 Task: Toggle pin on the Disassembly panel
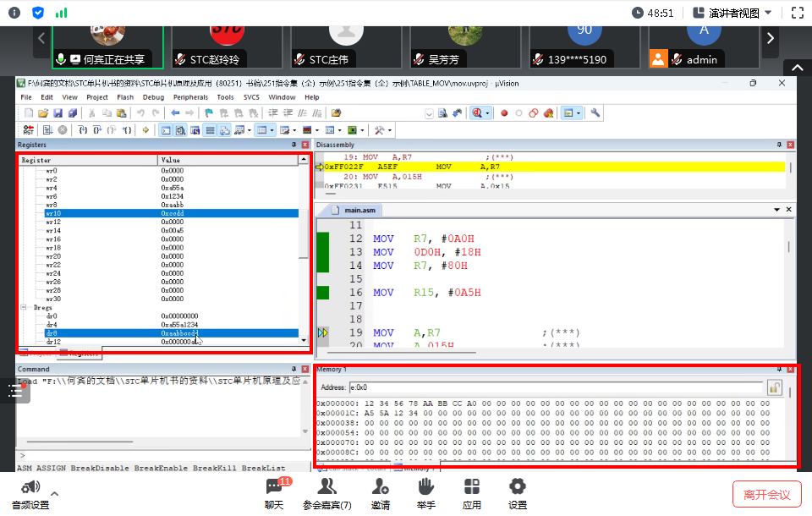779,145
